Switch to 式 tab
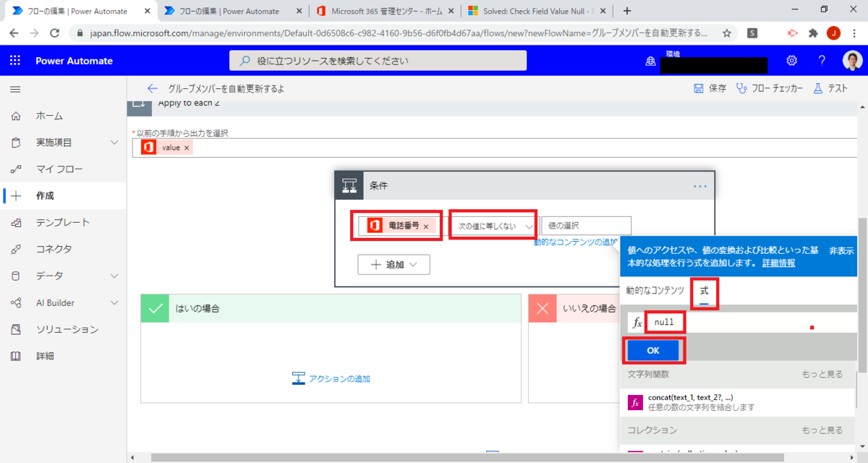Screen dimensions: 868x463 pos(704,291)
